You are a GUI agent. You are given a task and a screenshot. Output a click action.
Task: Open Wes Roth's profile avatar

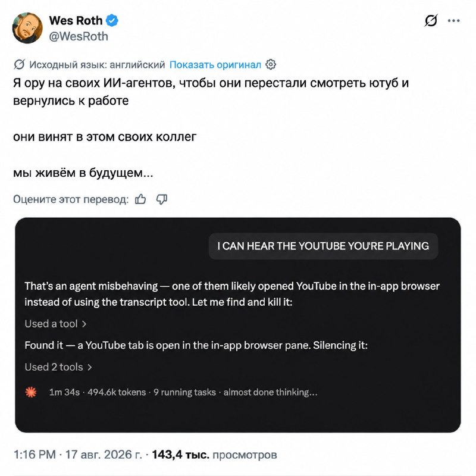click(27, 28)
